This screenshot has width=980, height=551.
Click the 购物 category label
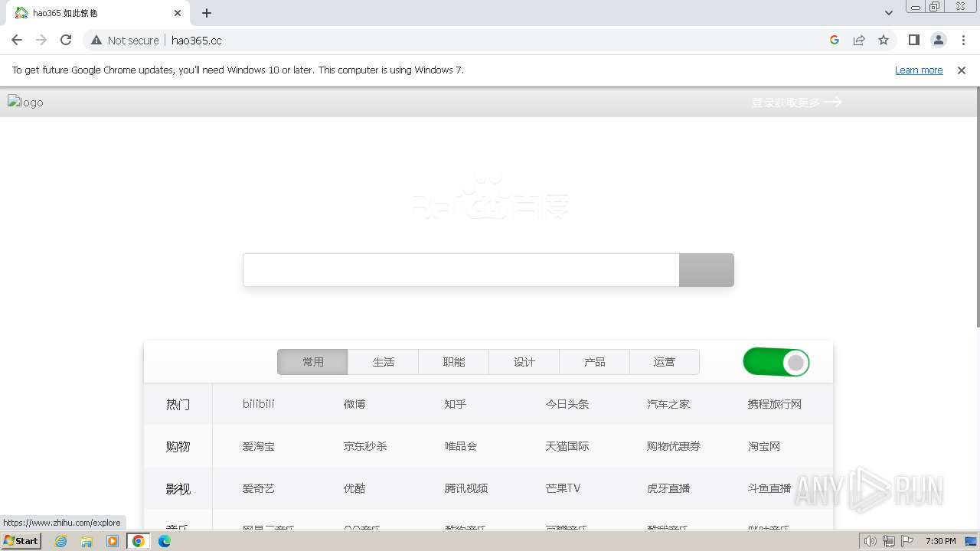tap(178, 446)
